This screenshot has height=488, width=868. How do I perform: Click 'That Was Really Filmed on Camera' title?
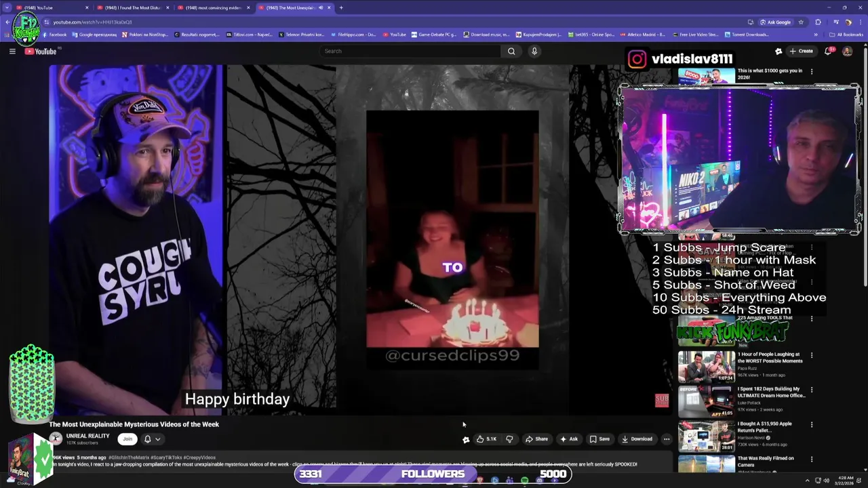pyautogui.click(x=766, y=462)
